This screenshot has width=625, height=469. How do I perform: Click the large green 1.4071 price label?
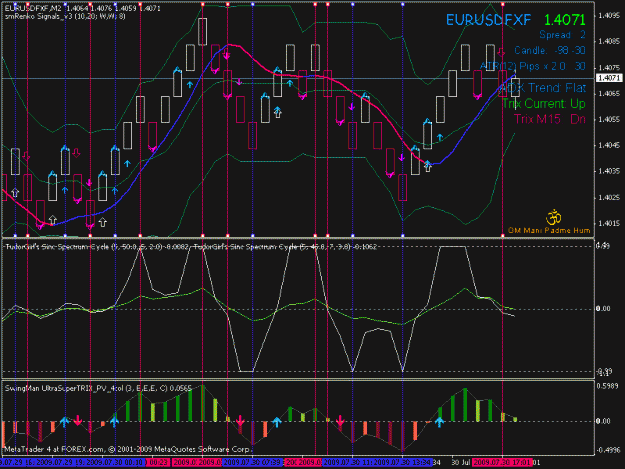565,20
